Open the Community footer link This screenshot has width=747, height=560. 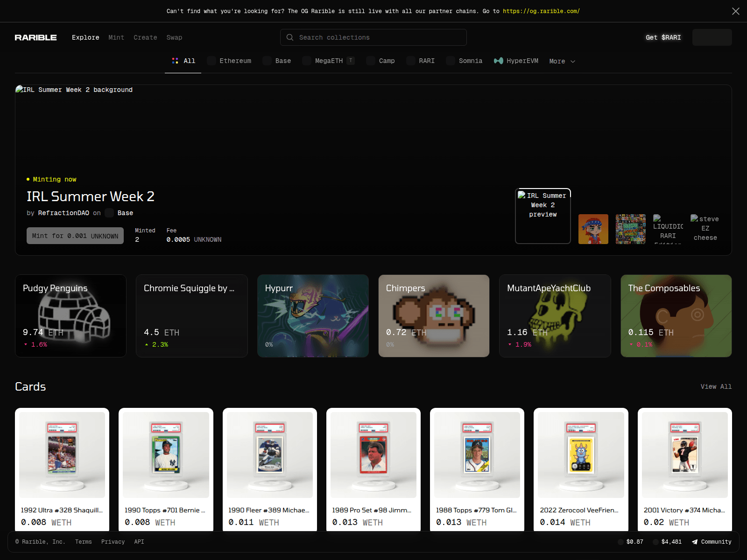(x=712, y=542)
